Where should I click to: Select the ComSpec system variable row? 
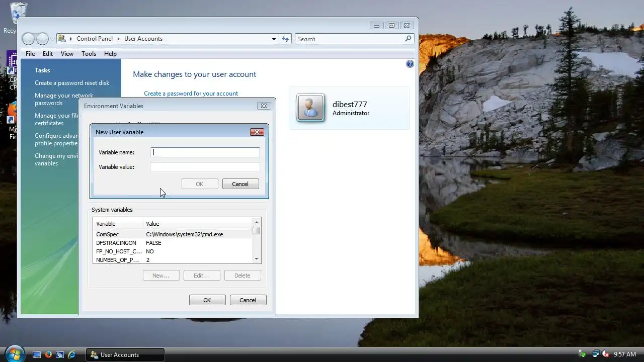[x=173, y=234]
